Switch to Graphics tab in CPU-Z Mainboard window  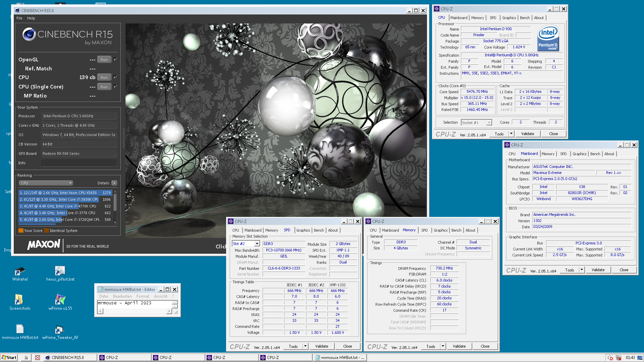tap(580, 154)
